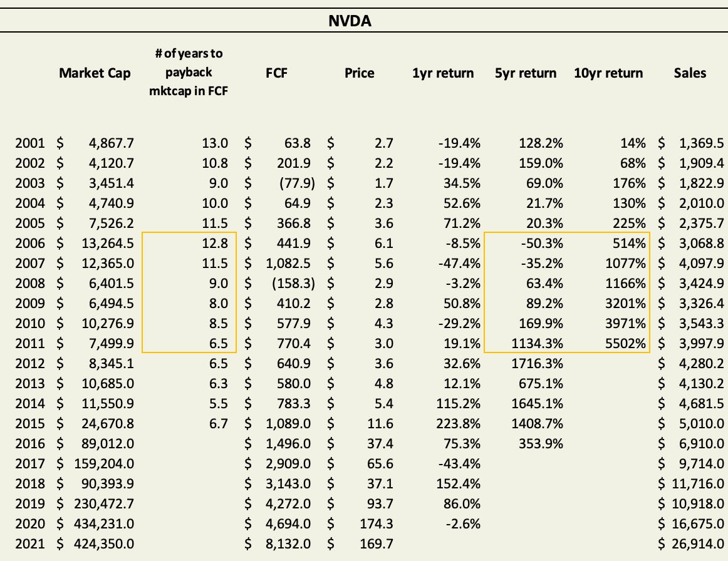728x561 pixels.
Task: Click price value 6.1
Action: click(383, 243)
